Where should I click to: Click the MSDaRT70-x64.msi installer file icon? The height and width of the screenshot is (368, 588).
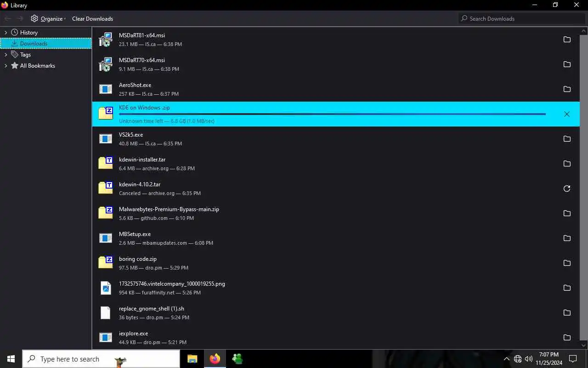[x=106, y=64]
